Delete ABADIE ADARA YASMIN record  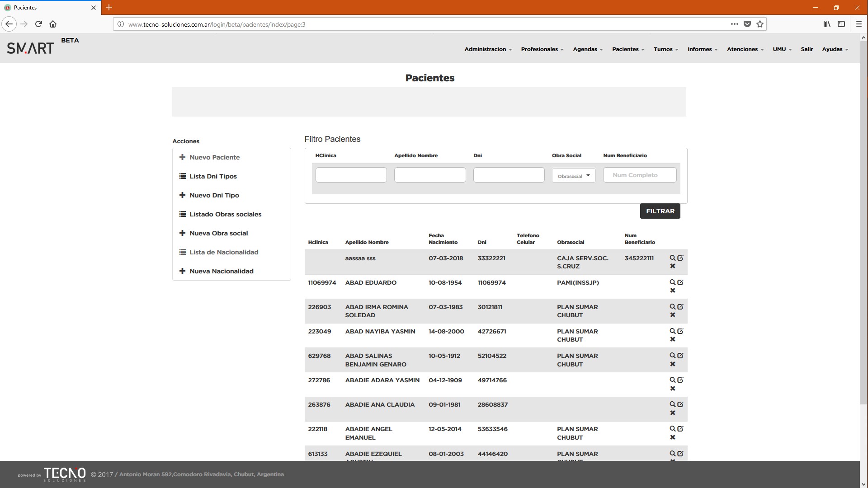pos(673,389)
